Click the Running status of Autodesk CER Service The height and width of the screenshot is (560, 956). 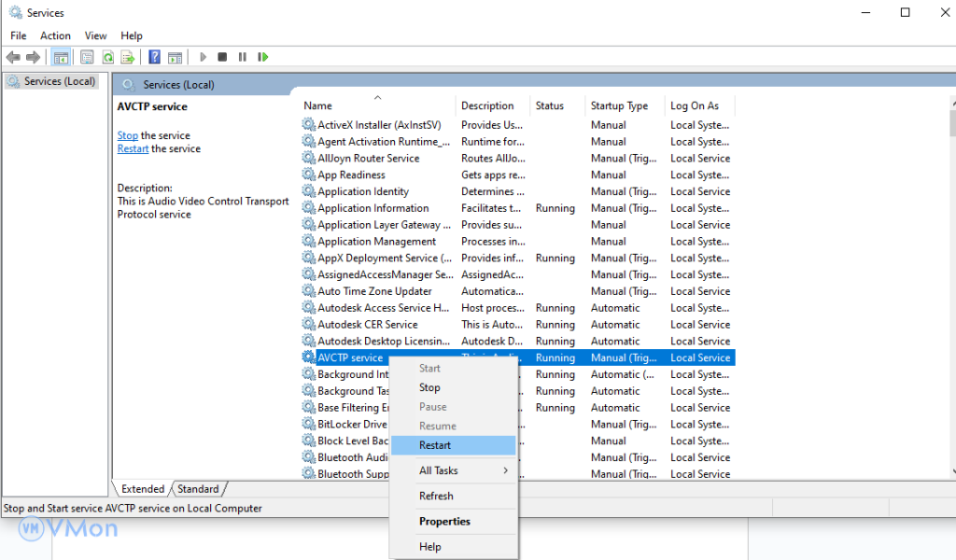555,325
